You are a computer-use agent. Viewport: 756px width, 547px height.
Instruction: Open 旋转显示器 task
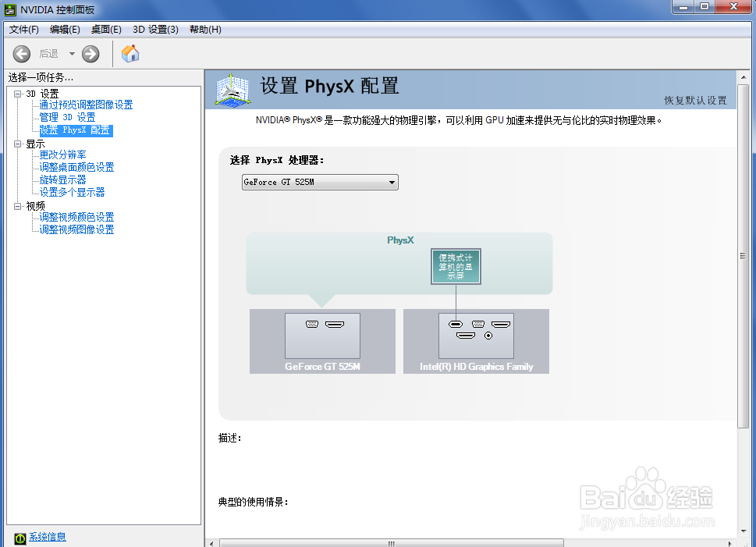[62, 180]
